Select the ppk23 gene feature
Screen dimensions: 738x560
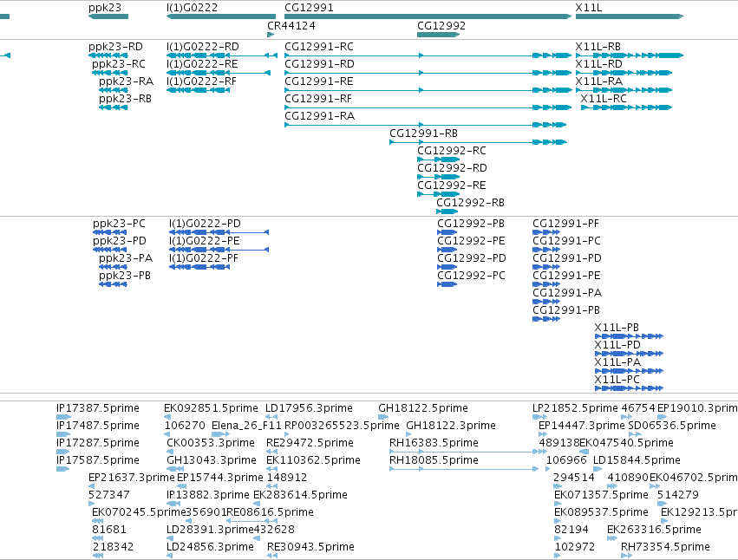coord(108,16)
